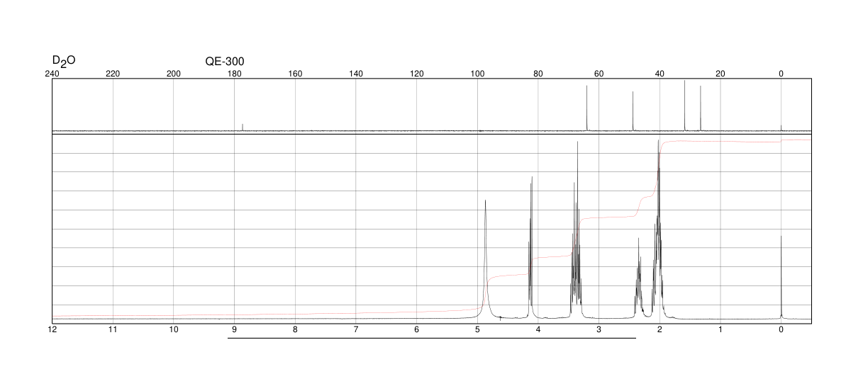Click the 240 ppm carbon axis label
The height and width of the screenshot is (374, 868).
click(52, 74)
